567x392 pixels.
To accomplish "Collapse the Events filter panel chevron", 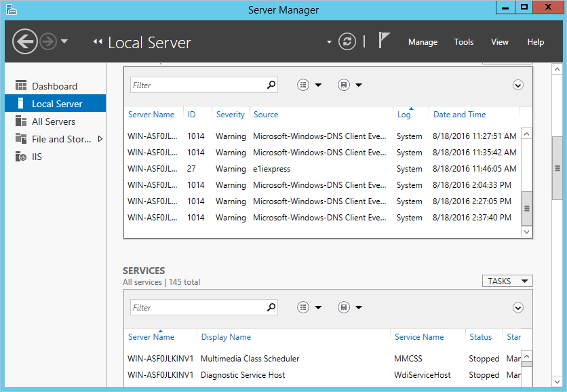I will pos(518,85).
